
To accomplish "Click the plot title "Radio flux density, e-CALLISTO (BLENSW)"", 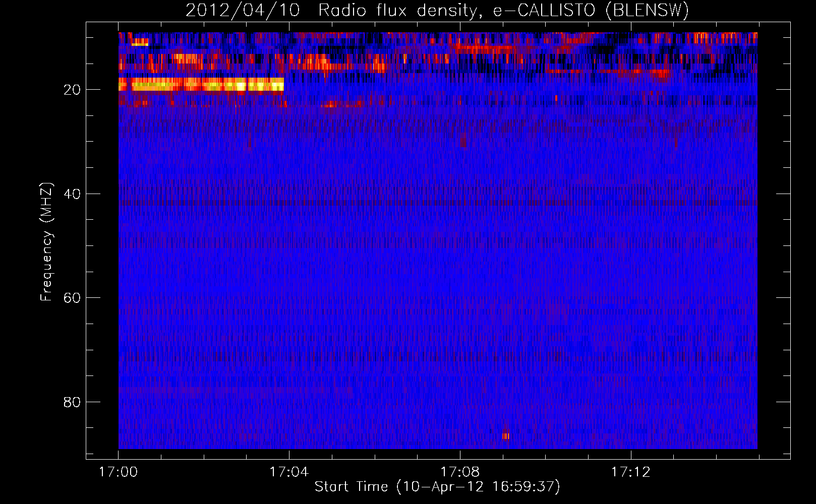I will 503,11.
